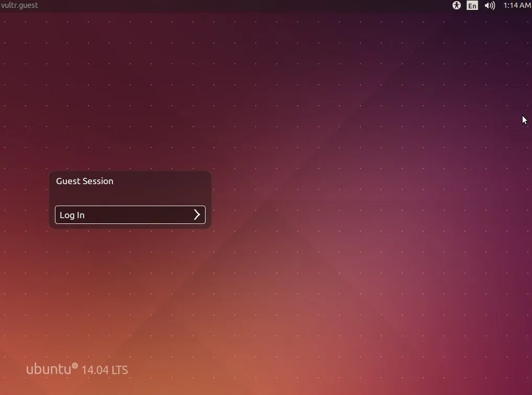Select the Guest Session entry
Screen dimensions: 532x395
pyautogui.click(x=85, y=181)
